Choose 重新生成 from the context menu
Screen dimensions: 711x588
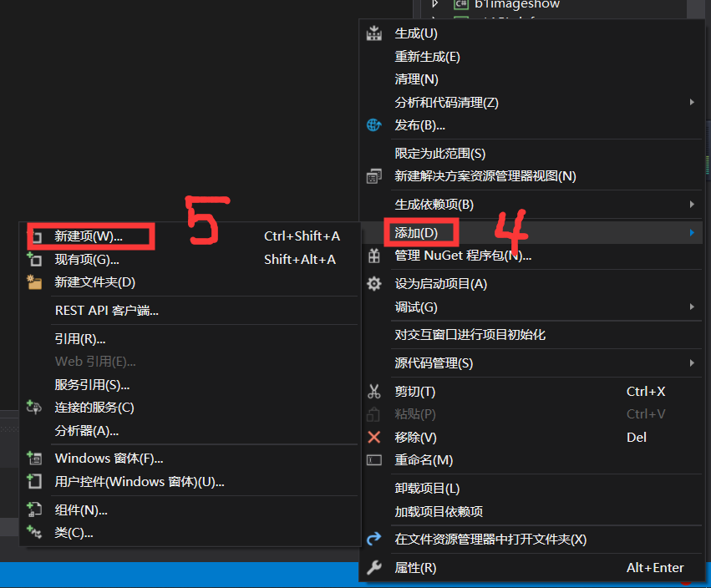click(426, 56)
